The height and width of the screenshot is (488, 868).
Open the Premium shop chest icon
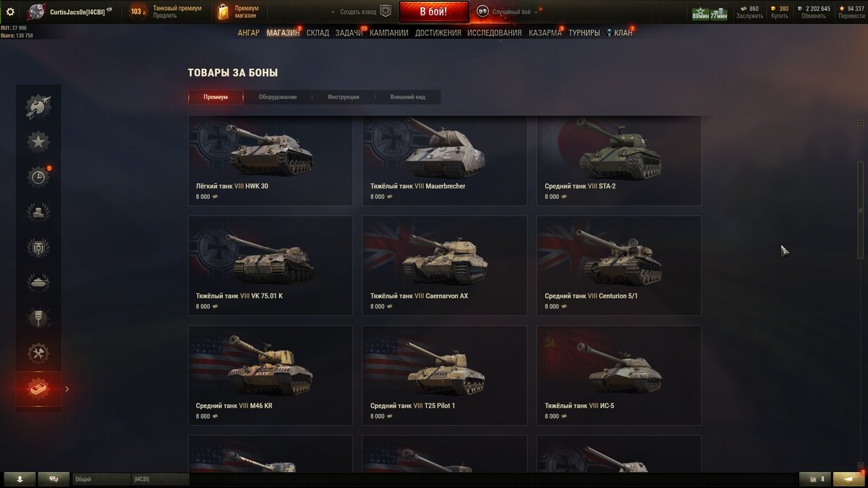tap(223, 12)
